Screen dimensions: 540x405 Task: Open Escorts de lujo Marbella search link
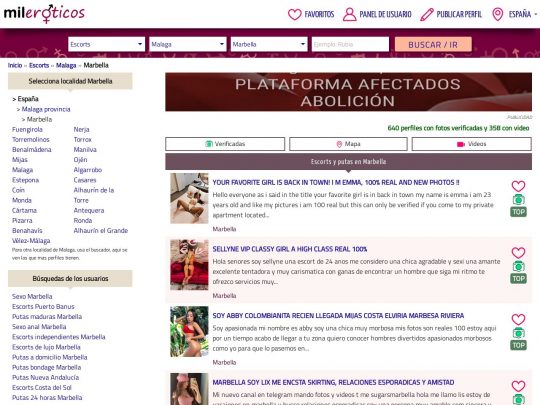pos(46,347)
